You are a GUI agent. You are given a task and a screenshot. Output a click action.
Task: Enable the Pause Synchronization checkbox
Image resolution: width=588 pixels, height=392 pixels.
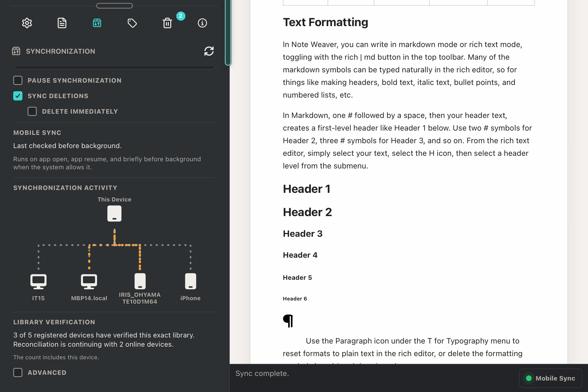pyautogui.click(x=18, y=80)
